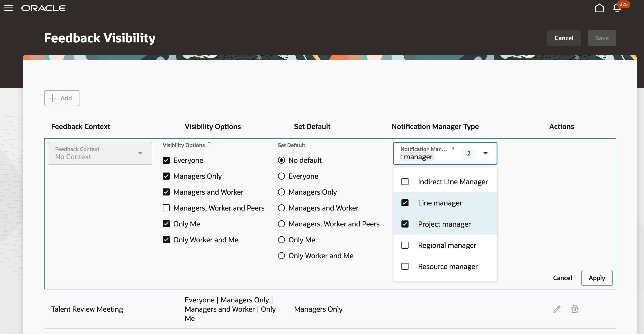Uncheck the Everyone visibility option

tap(166, 160)
